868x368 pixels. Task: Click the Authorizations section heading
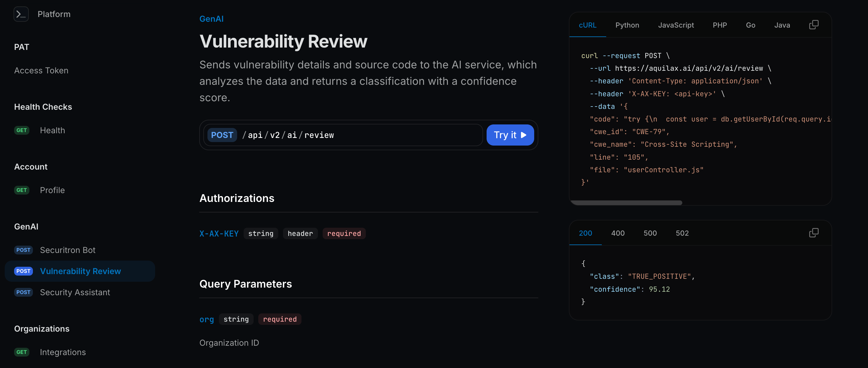coord(237,198)
